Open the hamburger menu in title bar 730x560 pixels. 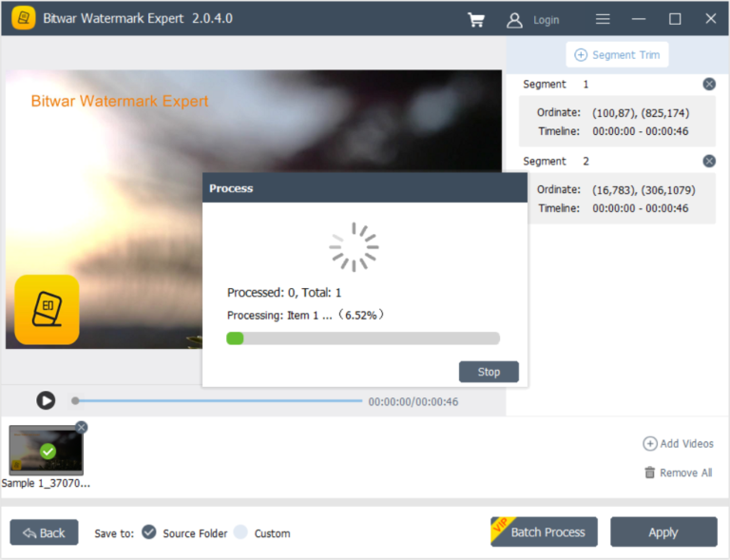coord(603,19)
